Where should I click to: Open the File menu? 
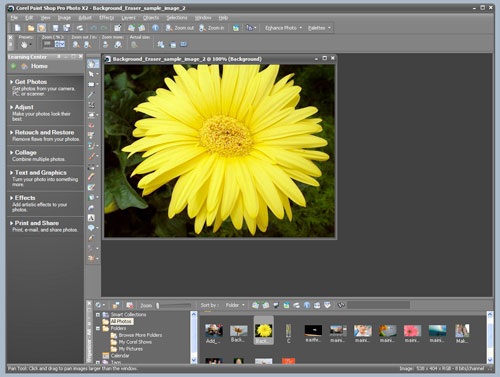tap(14, 18)
